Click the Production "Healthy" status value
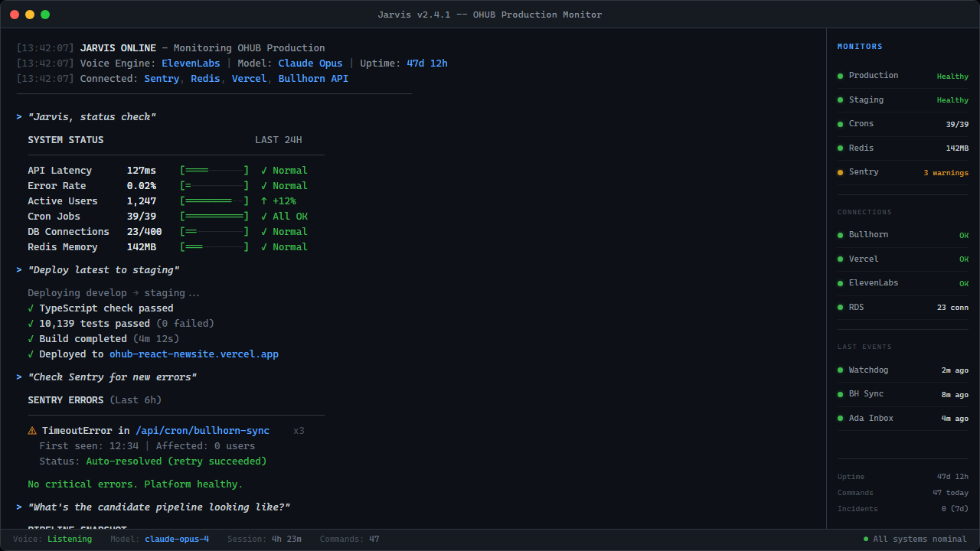The width and height of the screenshot is (980, 551). [952, 77]
